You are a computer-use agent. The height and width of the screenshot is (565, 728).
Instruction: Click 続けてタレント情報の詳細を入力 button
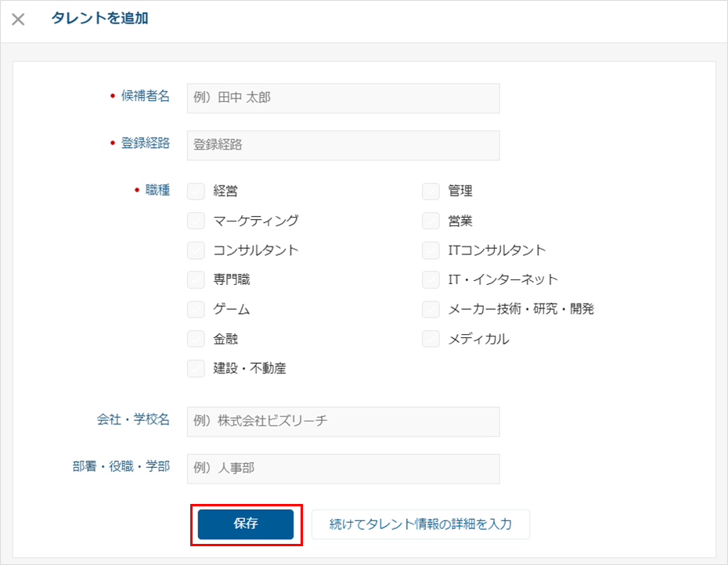[x=420, y=524]
